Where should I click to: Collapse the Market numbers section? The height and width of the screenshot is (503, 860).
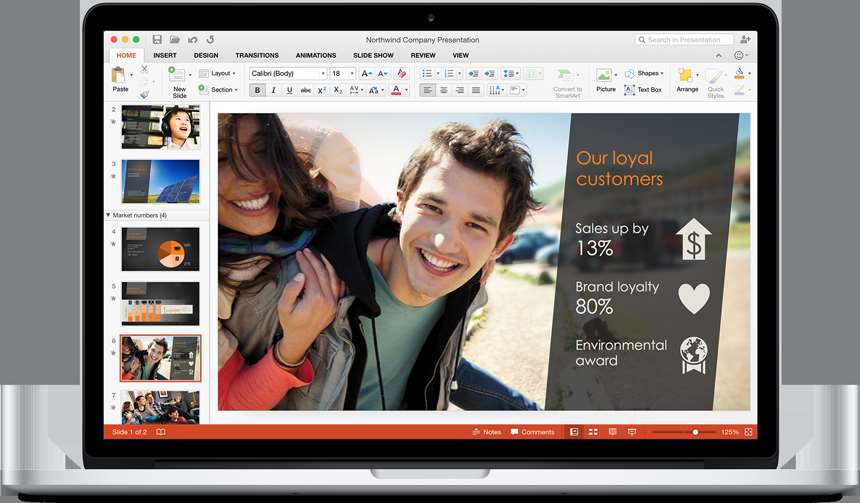click(108, 215)
